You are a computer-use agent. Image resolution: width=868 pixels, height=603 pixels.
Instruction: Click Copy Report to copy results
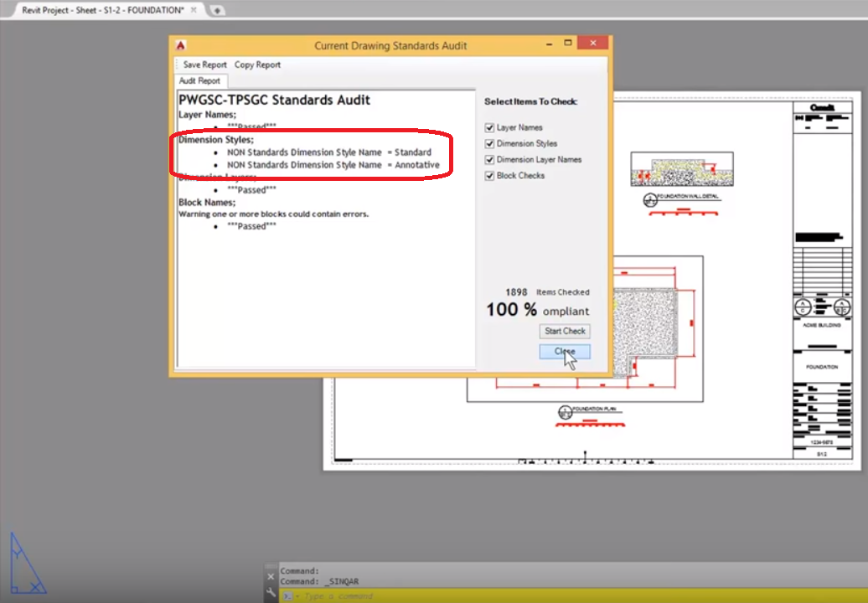pos(257,64)
